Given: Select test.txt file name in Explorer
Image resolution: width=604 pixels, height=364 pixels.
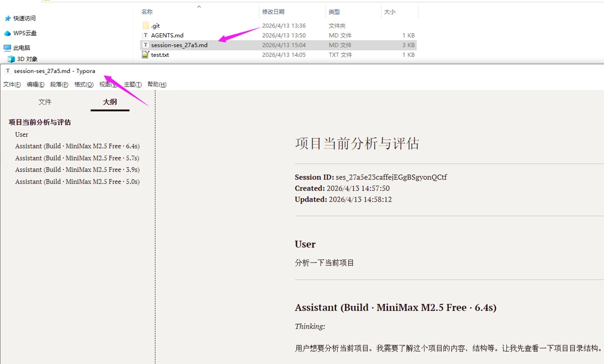Looking at the screenshot, I should (160, 54).
